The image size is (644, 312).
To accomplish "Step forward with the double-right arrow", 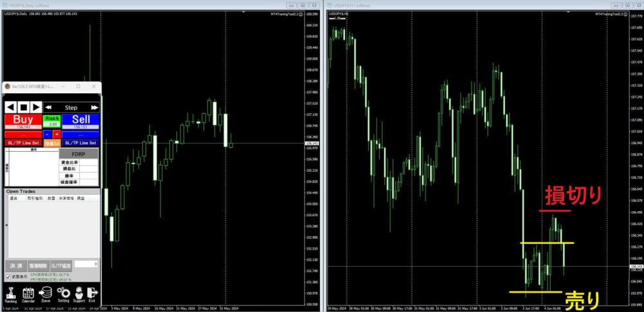I will point(95,107).
